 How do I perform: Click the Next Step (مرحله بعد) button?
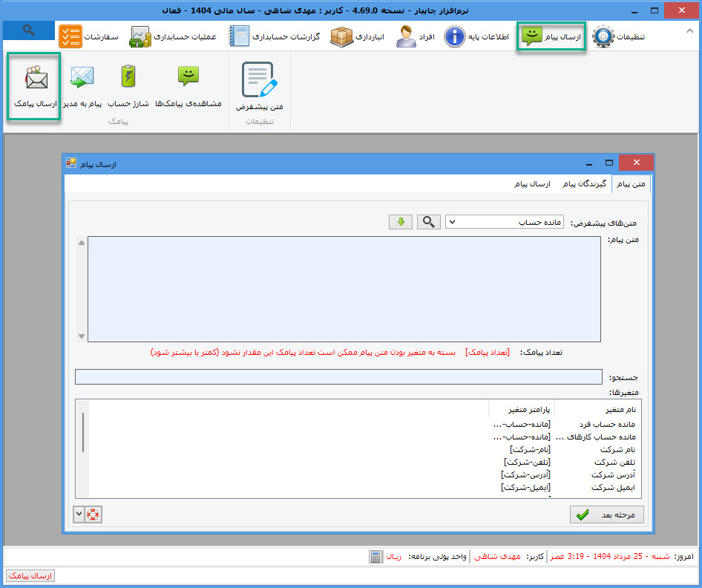607,514
